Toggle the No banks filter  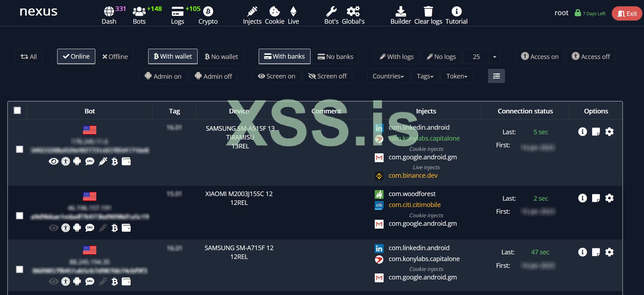336,57
